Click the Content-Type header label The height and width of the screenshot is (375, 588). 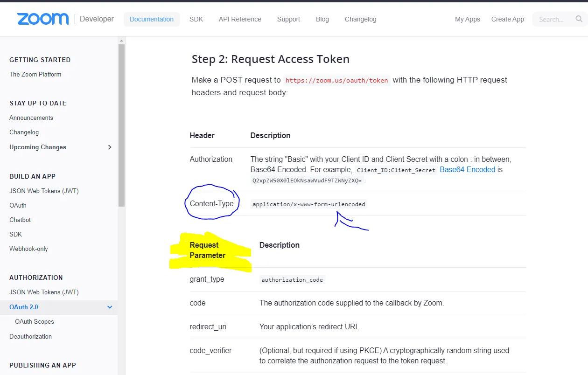pos(212,203)
